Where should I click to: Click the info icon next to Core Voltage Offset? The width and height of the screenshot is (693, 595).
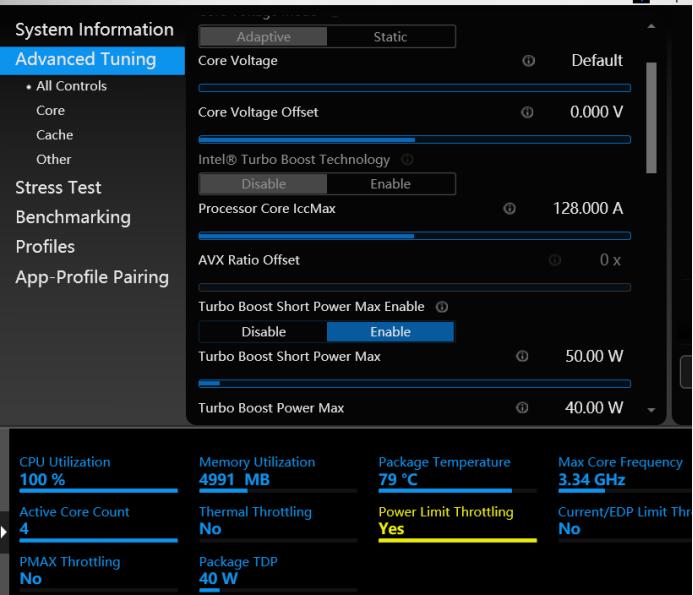[527, 113]
